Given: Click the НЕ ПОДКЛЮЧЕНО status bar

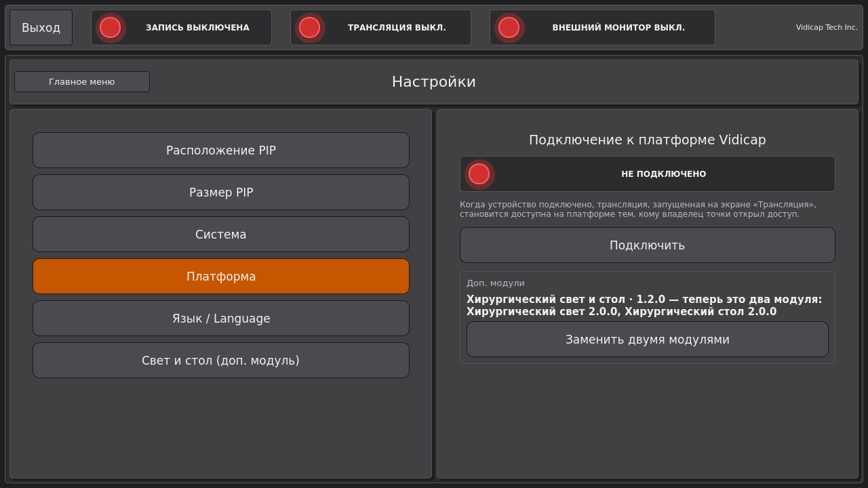Looking at the screenshot, I should click(648, 174).
